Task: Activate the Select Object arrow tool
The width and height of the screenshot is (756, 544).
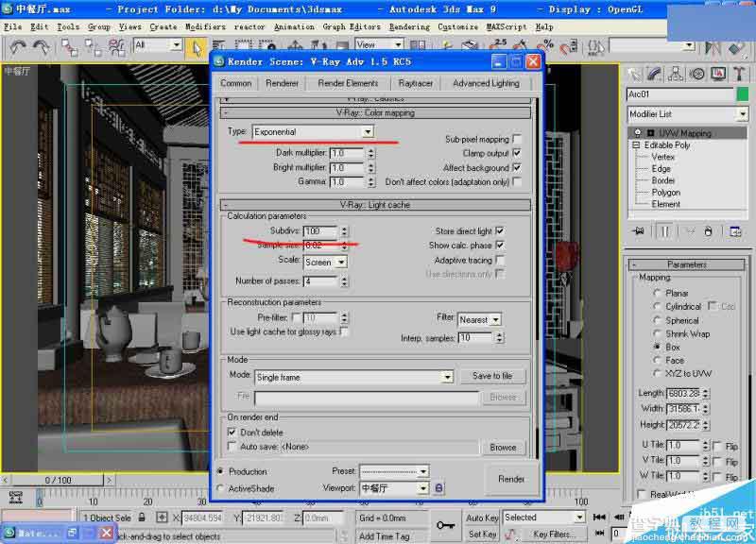Action: 197,48
